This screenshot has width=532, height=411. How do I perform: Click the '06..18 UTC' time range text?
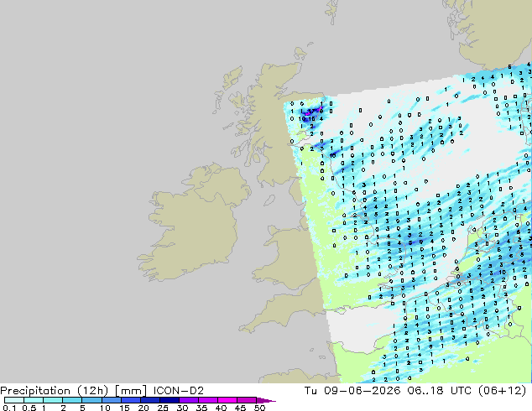(x=440, y=391)
